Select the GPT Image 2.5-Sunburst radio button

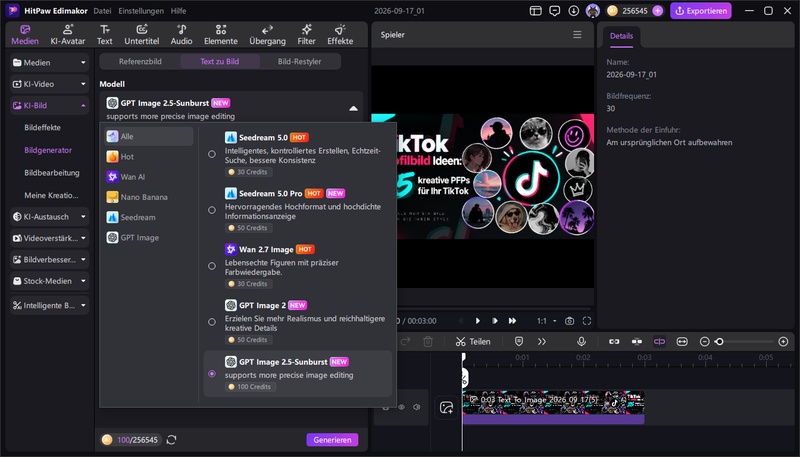click(212, 374)
